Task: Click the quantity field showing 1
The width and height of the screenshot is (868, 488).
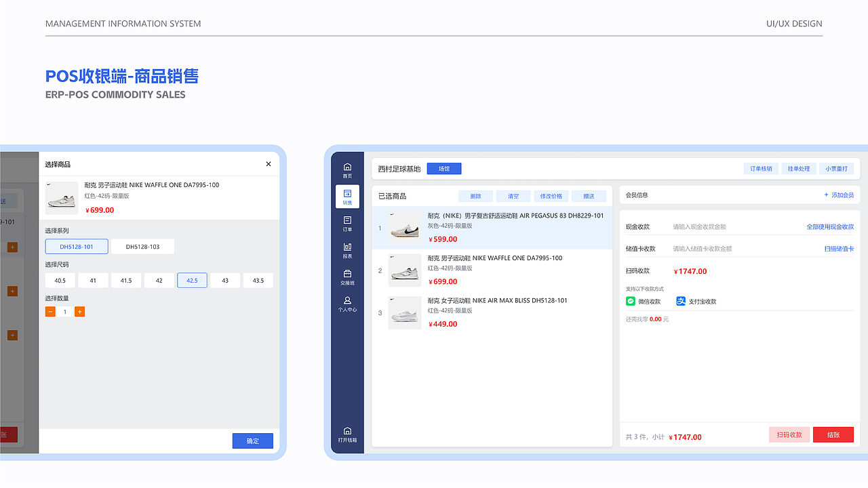Action: (x=65, y=312)
